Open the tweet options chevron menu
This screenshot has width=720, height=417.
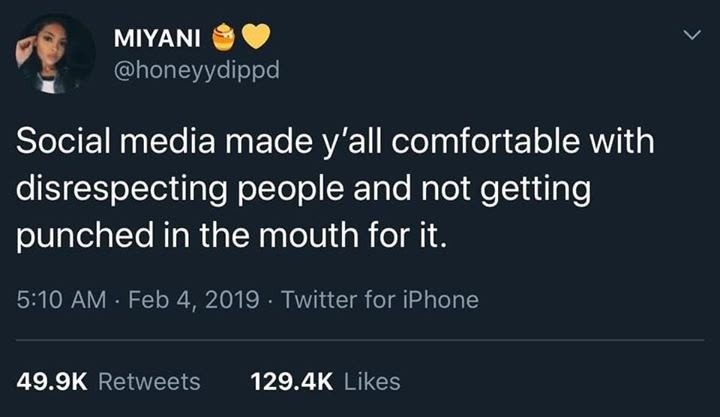tap(688, 36)
